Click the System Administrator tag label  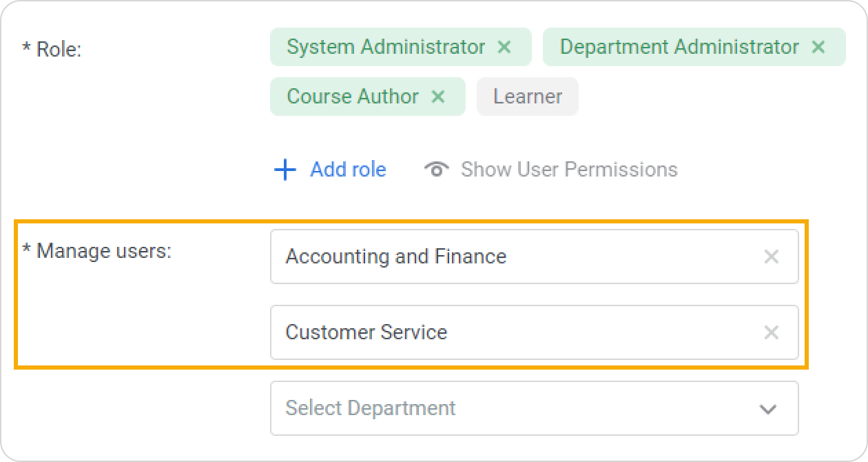click(386, 47)
